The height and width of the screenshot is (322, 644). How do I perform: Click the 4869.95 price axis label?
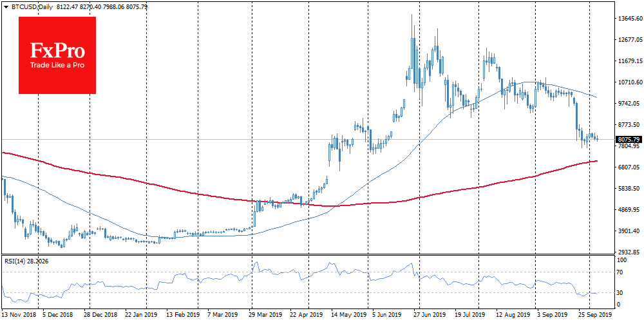point(630,210)
